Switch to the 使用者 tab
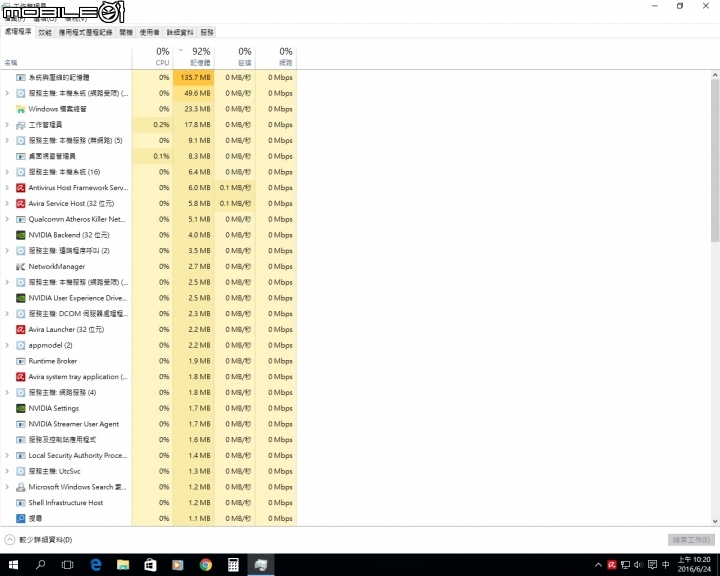Screen dimensions: 720x576 tap(149, 32)
